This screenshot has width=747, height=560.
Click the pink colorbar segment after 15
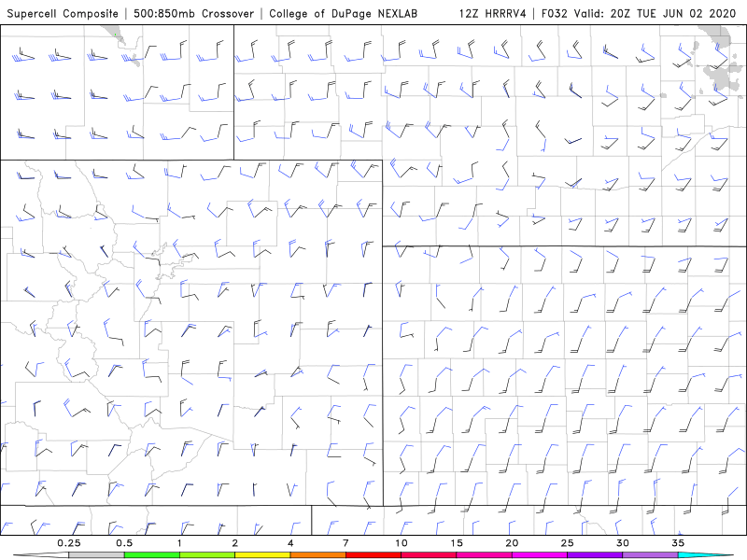(484, 555)
